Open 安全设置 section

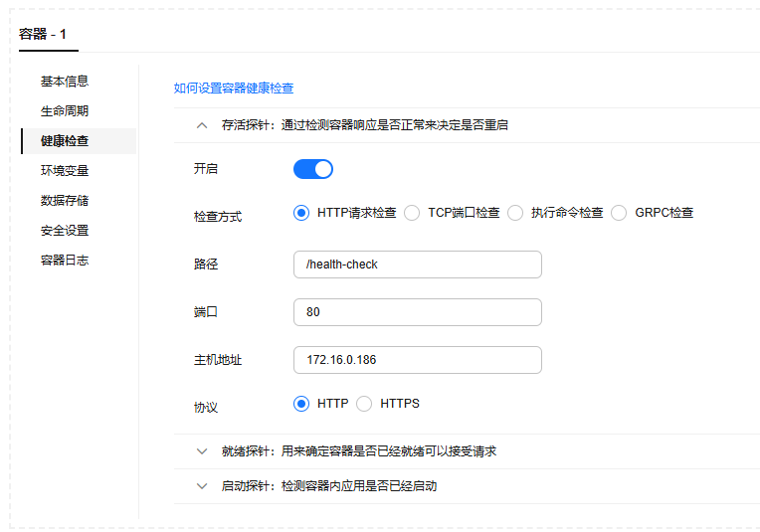point(65,231)
